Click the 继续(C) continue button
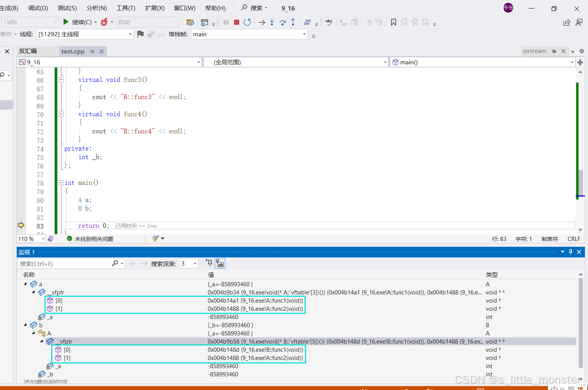The height and width of the screenshot is (390, 588). tap(77, 22)
